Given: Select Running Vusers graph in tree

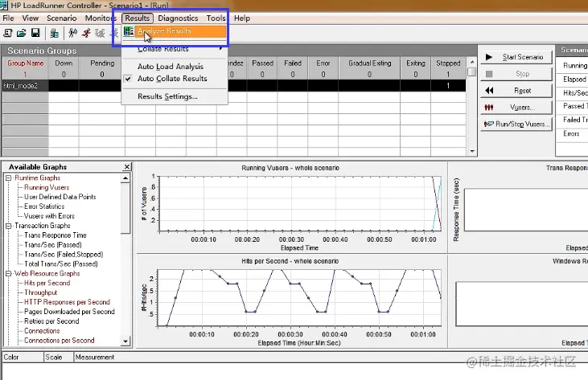Looking at the screenshot, I should (x=47, y=187).
